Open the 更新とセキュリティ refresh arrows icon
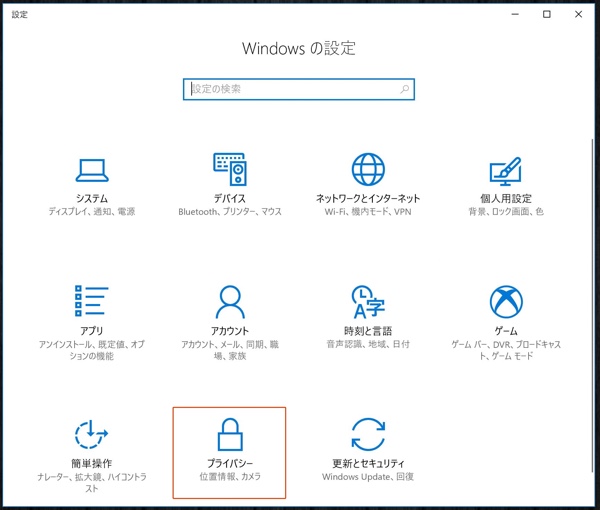 (x=368, y=434)
